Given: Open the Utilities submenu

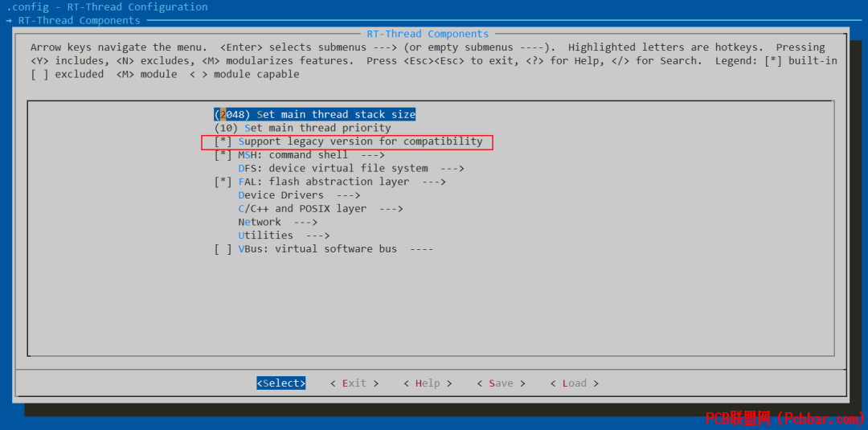Looking at the screenshot, I should [284, 235].
